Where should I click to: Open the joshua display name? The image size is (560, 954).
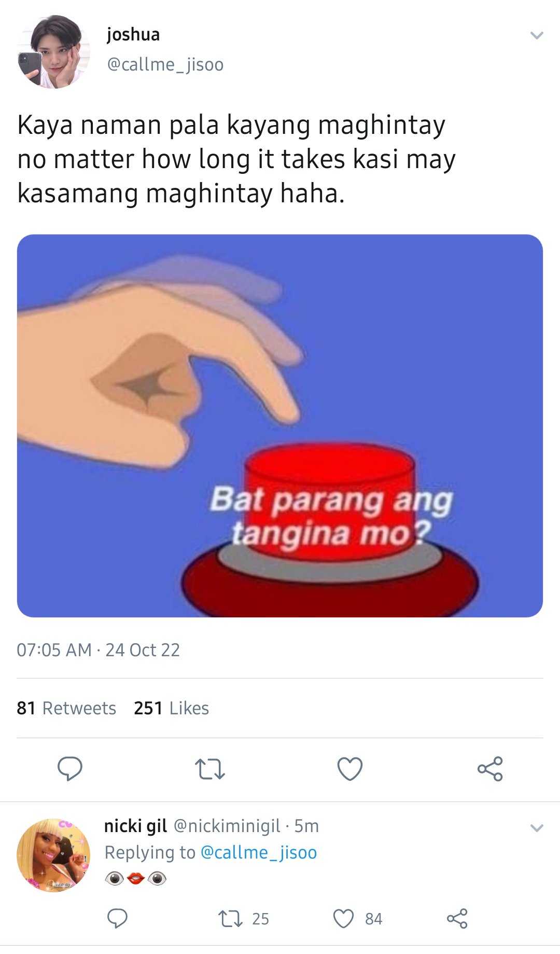point(133,35)
